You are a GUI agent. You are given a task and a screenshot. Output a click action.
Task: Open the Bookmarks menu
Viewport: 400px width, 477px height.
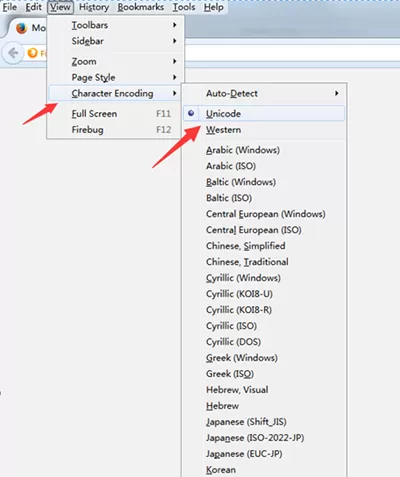(141, 7)
